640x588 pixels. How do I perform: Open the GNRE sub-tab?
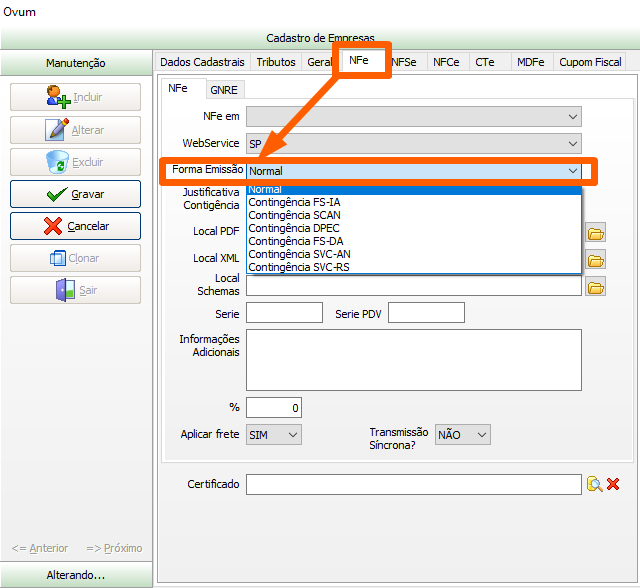(223, 89)
